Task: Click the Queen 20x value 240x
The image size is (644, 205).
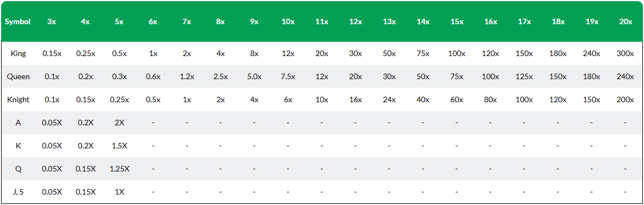Action: click(625, 76)
